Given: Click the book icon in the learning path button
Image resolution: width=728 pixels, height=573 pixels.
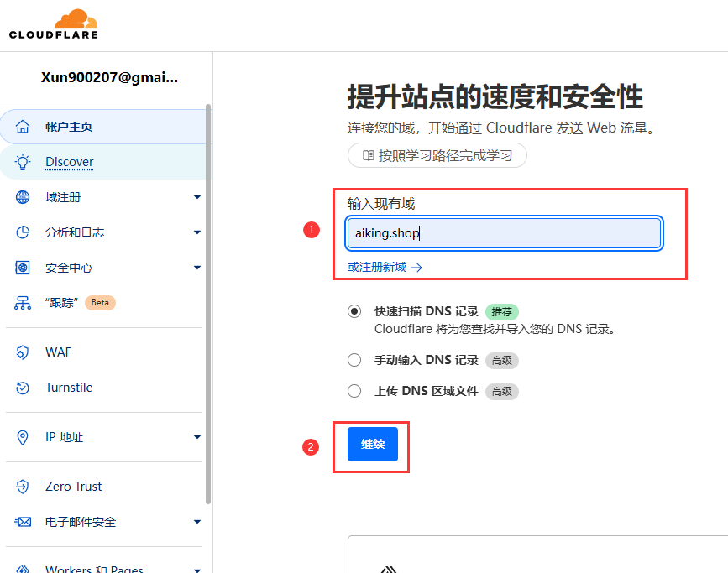Looking at the screenshot, I should pyautogui.click(x=368, y=155).
